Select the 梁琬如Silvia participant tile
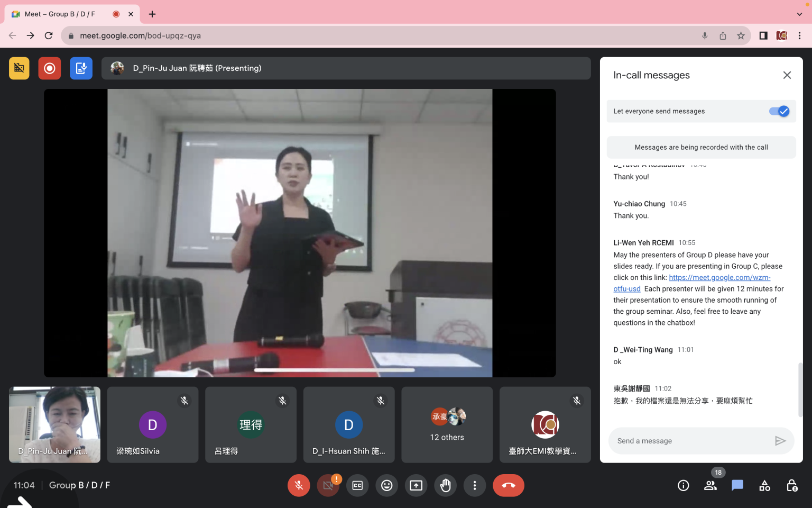Viewport: 812px width, 508px height. [153, 424]
